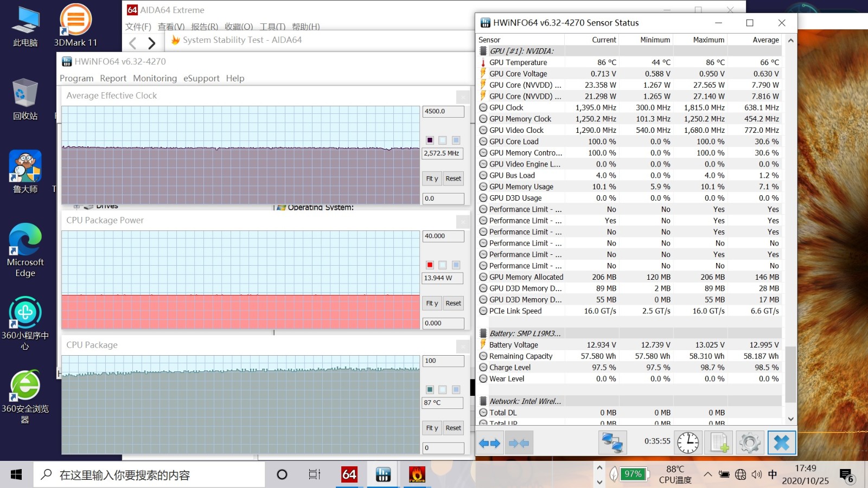Image resolution: width=868 pixels, height=488 pixels.
Task: Click the teal color swatch in CPU Package graph
Action: click(430, 390)
